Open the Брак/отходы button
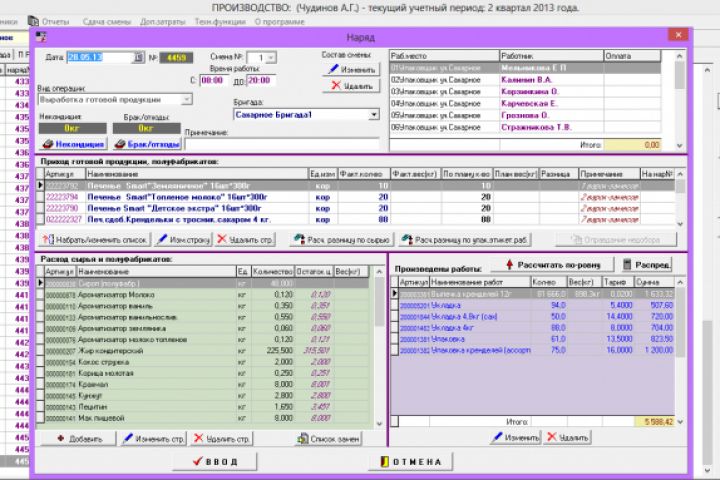The width and height of the screenshot is (720, 480). pos(147,144)
